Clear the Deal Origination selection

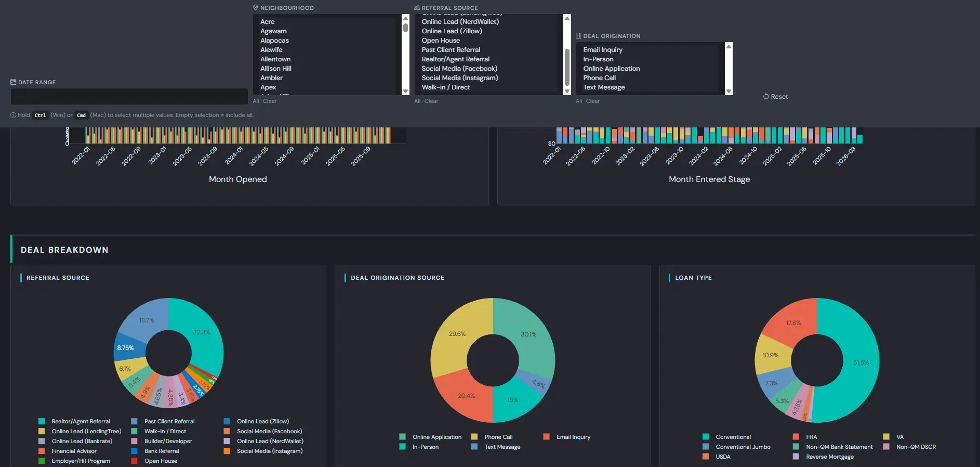pyautogui.click(x=593, y=101)
